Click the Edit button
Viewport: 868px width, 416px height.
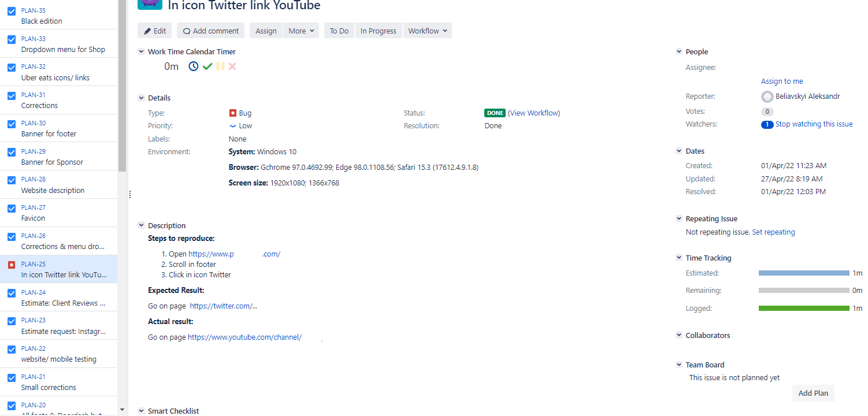pos(155,31)
